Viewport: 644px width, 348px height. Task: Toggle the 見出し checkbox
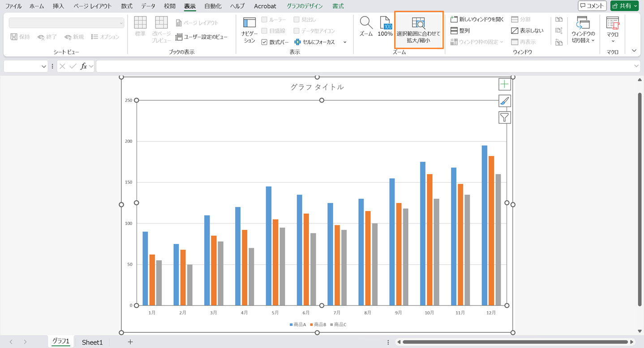tap(296, 20)
